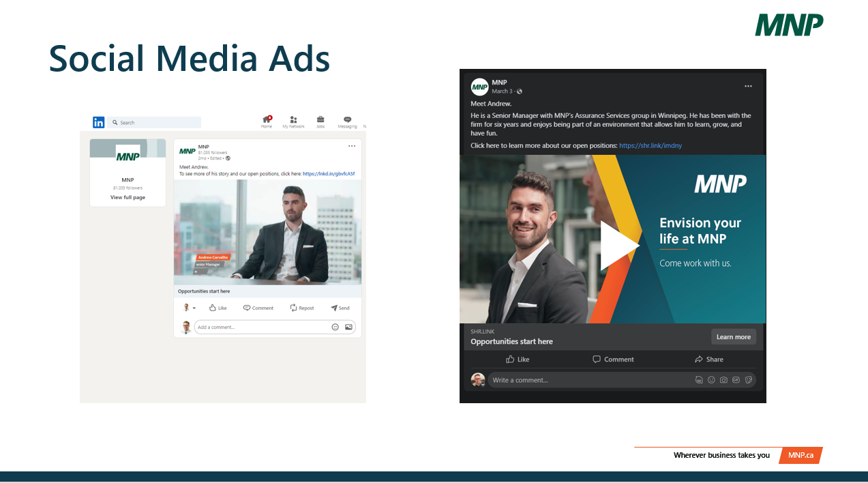Open the My Network icon
The height and width of the screenshot is (483, 868).
tap(293, 119)
